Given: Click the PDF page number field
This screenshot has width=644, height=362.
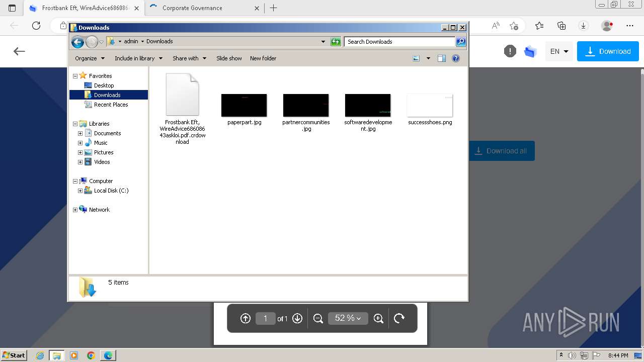Looking at the screenshot, I should tap(265, 318).
